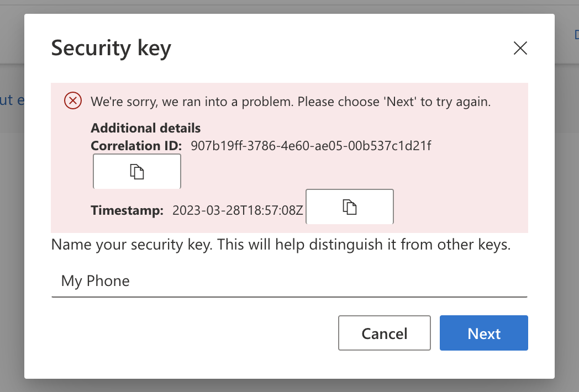Open the blue link at top right

[x=576, y=34]
